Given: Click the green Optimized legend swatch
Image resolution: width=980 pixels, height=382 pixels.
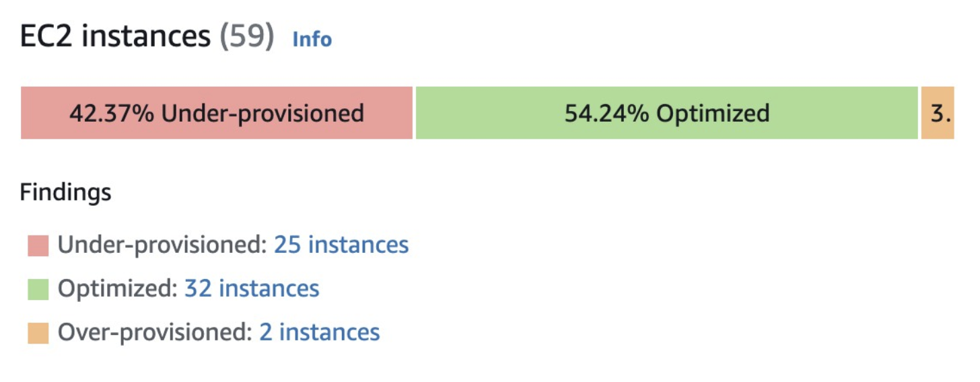Looking at the screenshot, I should pyautogui.click(x=38, y=290).
